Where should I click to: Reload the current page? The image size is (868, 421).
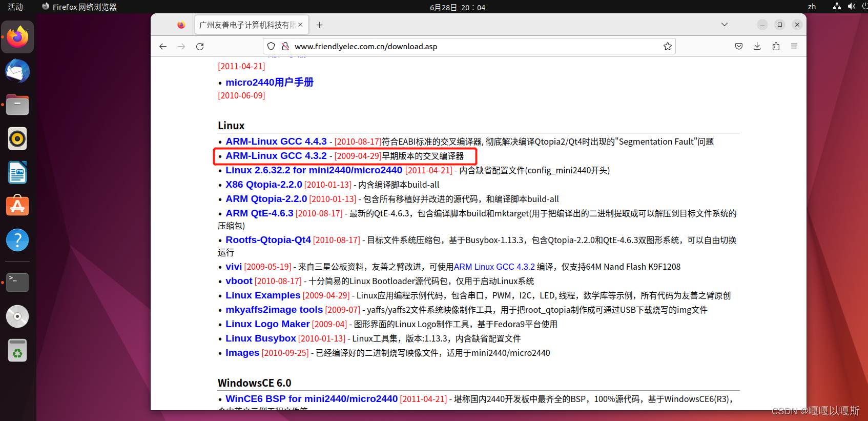[x=200, y=46]
